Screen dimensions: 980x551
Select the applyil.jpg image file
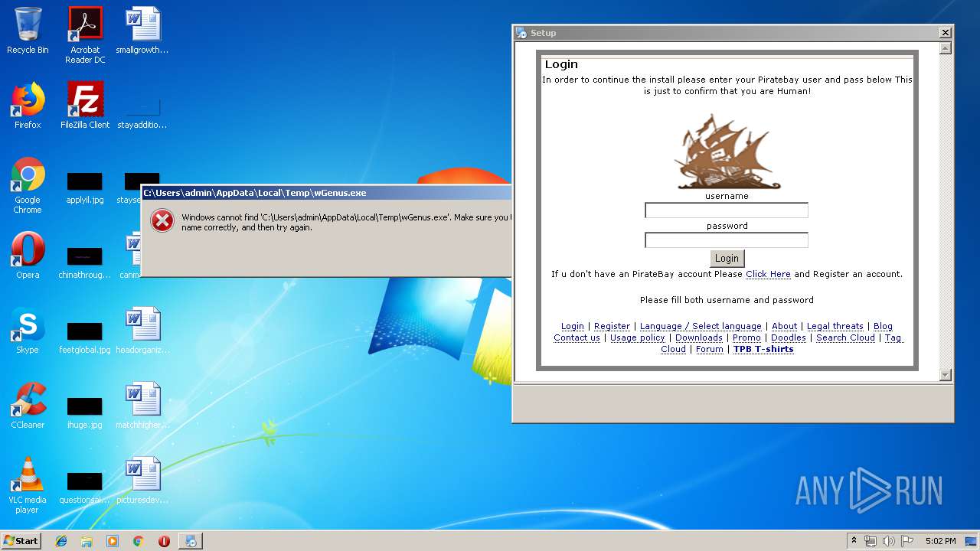pos(85,187)
